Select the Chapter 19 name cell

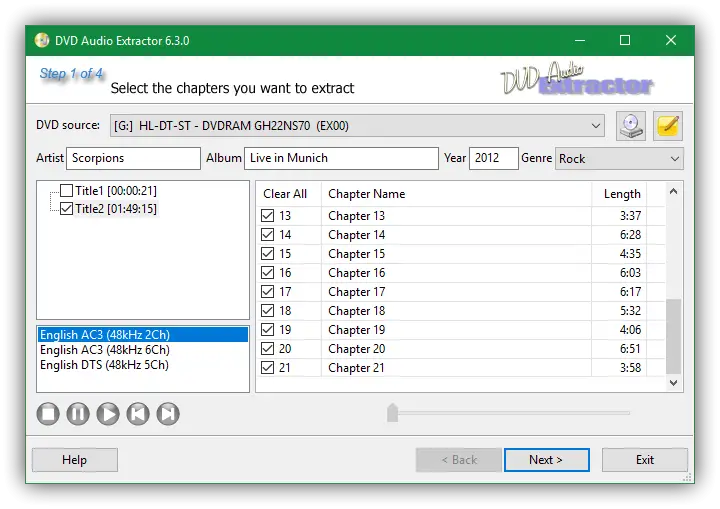456,329
